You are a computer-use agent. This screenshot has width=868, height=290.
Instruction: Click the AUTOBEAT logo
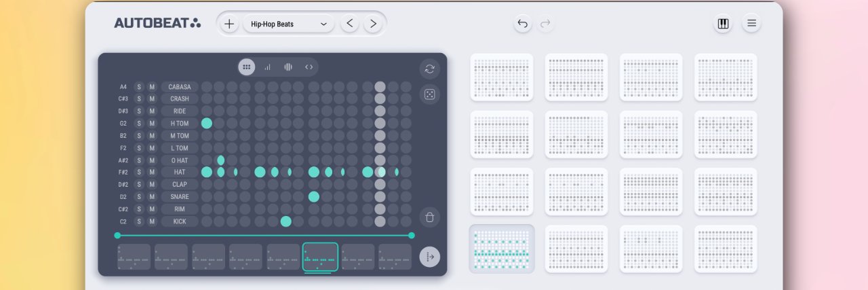point(157,23)
